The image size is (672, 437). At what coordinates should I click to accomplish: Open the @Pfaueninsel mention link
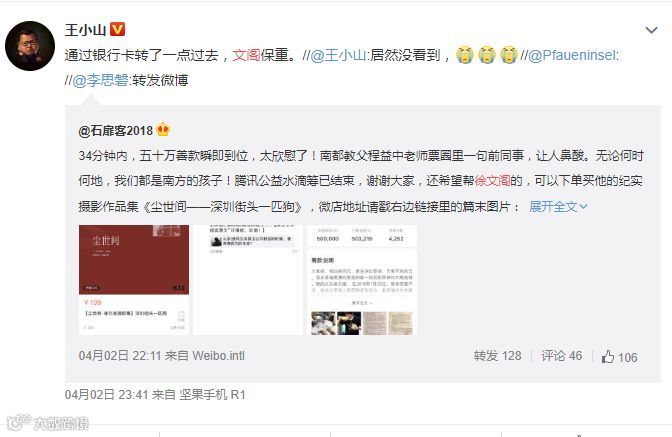pyautogui.click(x=573, y=55)
